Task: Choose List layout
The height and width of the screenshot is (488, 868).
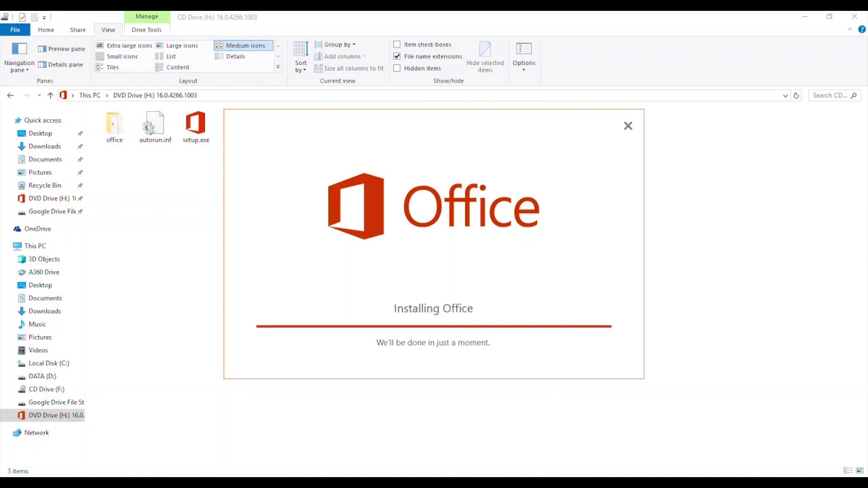Action: point(165,56)
